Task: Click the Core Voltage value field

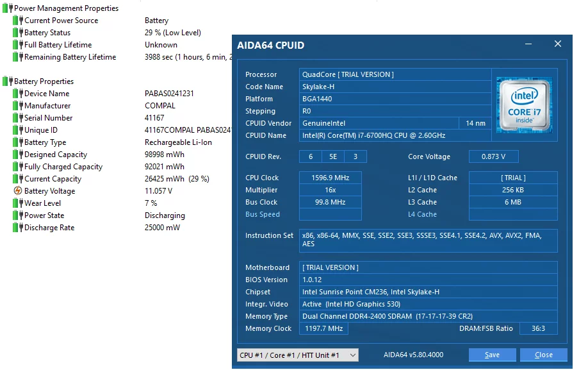Action: click(x=493, y=156)
